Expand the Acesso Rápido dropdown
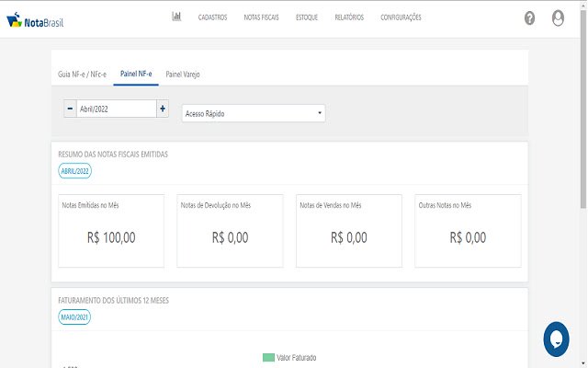 [254, 113]
